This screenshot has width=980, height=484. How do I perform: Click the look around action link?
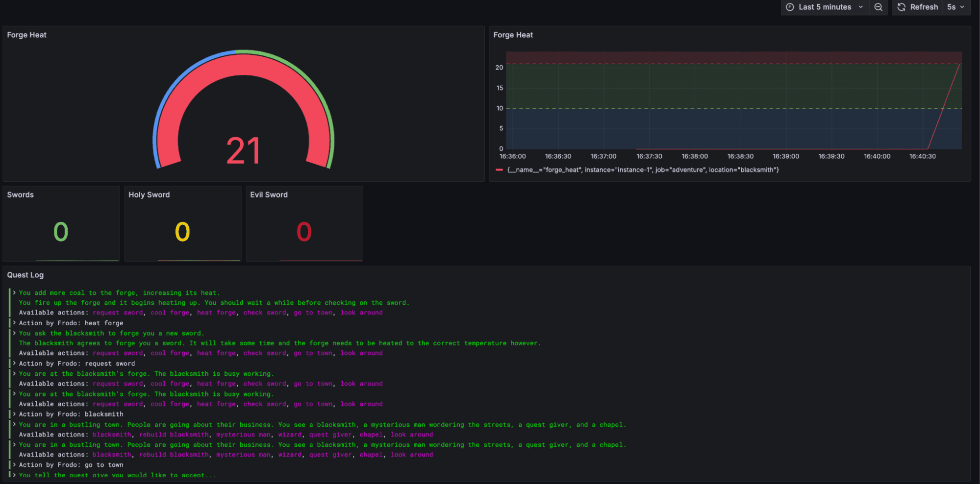[361, 312]
